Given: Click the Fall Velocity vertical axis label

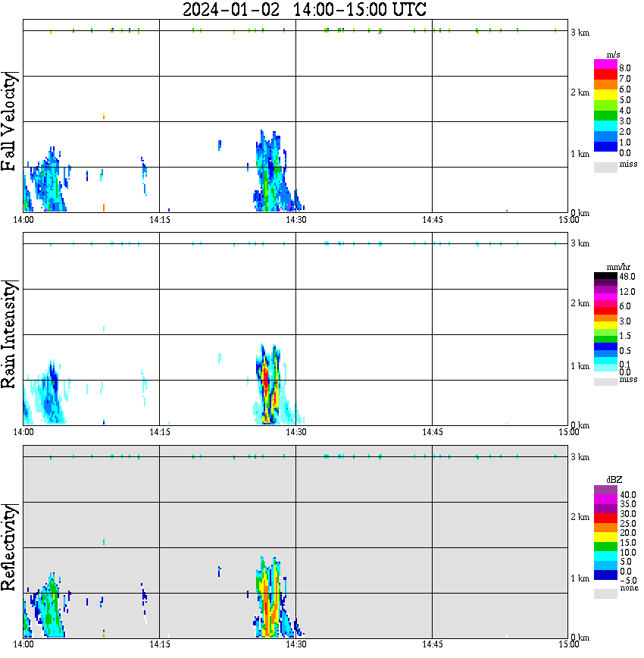Looking at the screenshot, I should click(9, 121).
